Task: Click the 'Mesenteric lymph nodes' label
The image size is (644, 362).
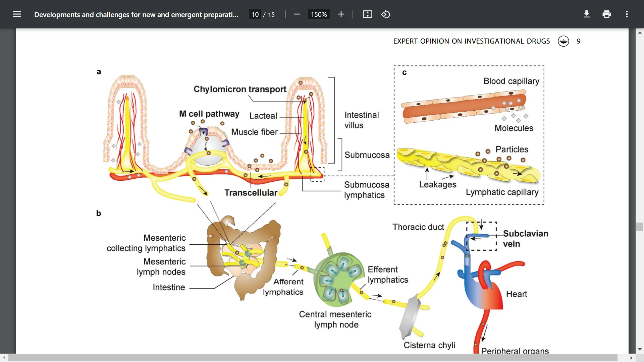Action: (161, 267)
